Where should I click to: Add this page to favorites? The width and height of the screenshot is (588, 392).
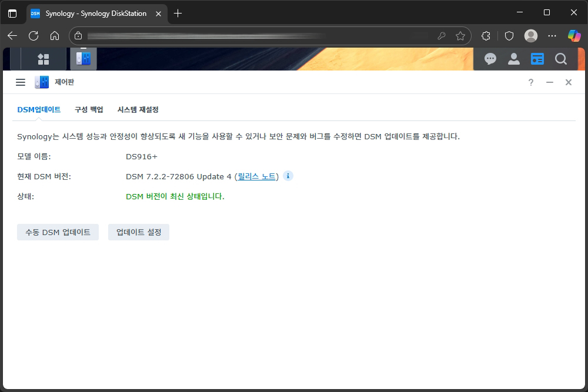coord(460,36)
